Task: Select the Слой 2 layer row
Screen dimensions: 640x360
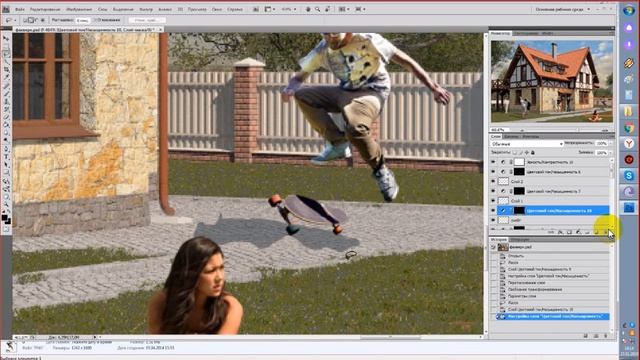Action: [x=553, y=181]
